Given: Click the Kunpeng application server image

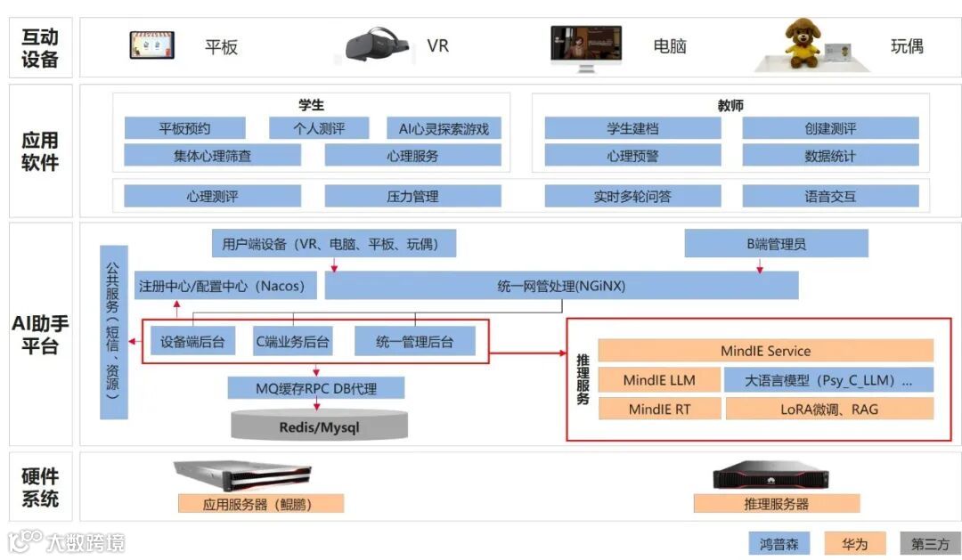Looking at the screenshot, I should (x=243, y=475).
